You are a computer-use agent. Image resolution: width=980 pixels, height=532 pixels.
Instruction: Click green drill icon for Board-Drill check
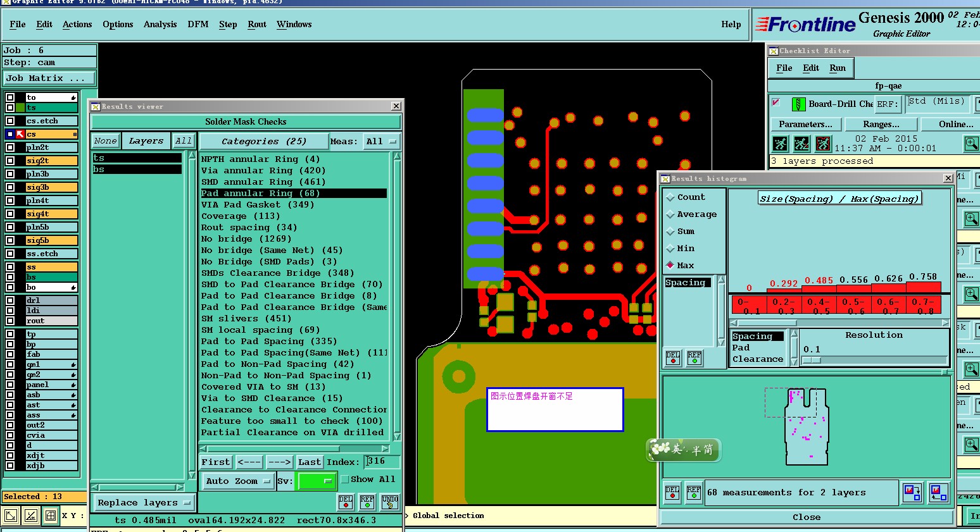click(x=798, y=104)
